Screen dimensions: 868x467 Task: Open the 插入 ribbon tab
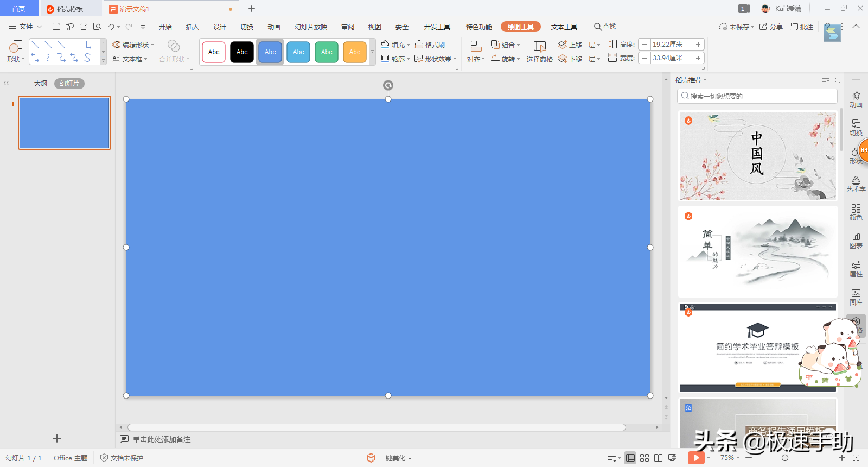(x=192, y=27)
